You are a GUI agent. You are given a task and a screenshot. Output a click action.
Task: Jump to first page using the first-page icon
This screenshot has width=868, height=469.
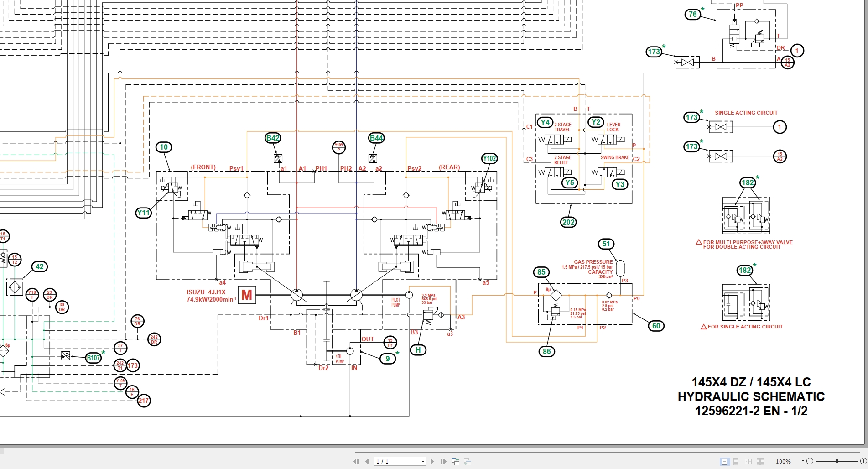[x=356, y=461]
